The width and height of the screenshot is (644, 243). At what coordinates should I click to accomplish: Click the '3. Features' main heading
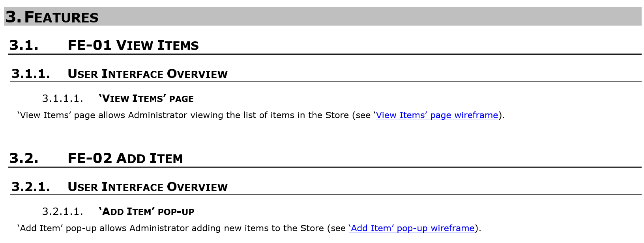(52, 17)
